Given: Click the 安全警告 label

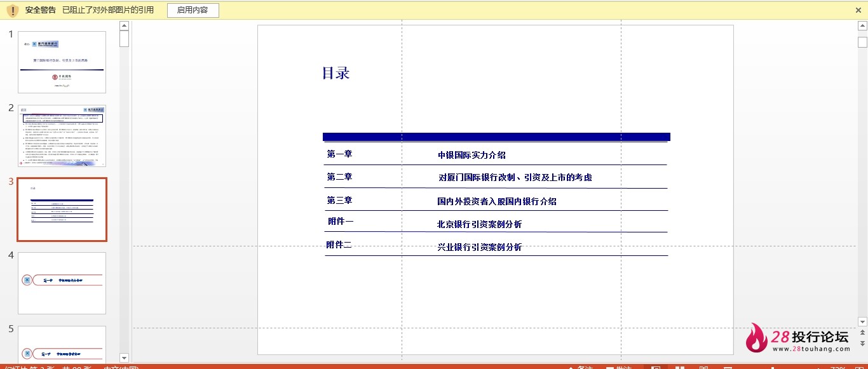Looking at the screenshot, I should click(x=41, y=10).
